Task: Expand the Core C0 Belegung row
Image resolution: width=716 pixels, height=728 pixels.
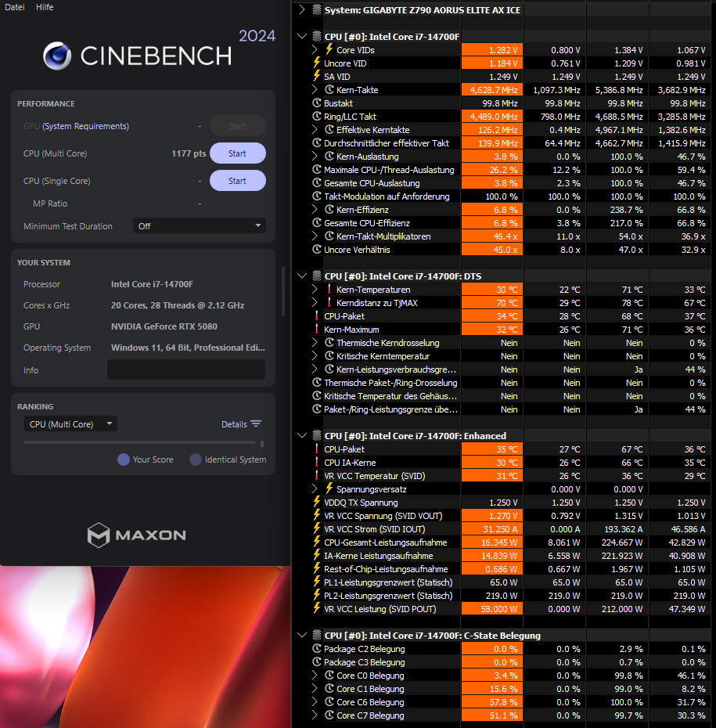Action: tap(315, 675)
